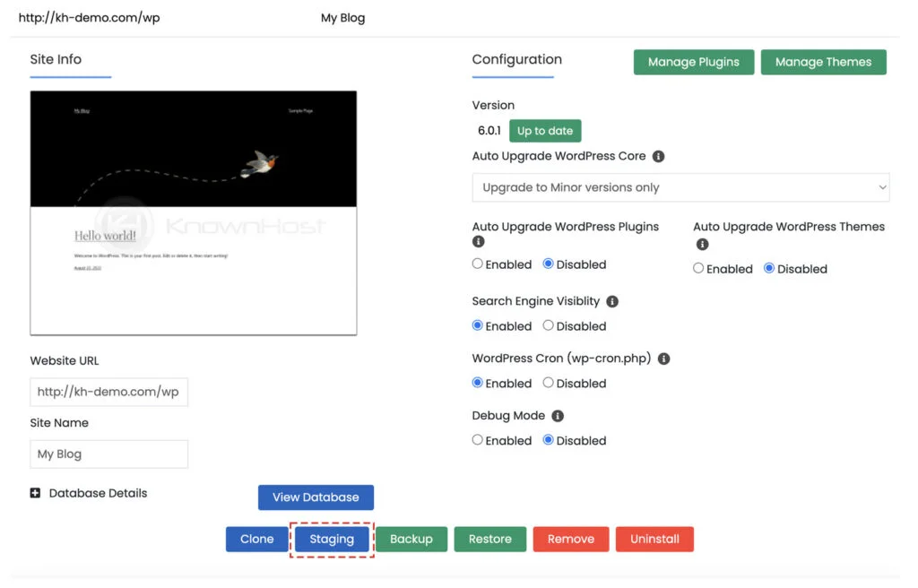Expand Database Details plus icon

click(x=35, y=493)
